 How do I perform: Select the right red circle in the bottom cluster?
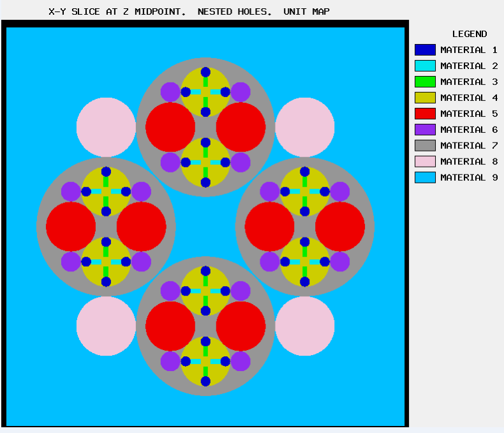(x=241, y=326)
